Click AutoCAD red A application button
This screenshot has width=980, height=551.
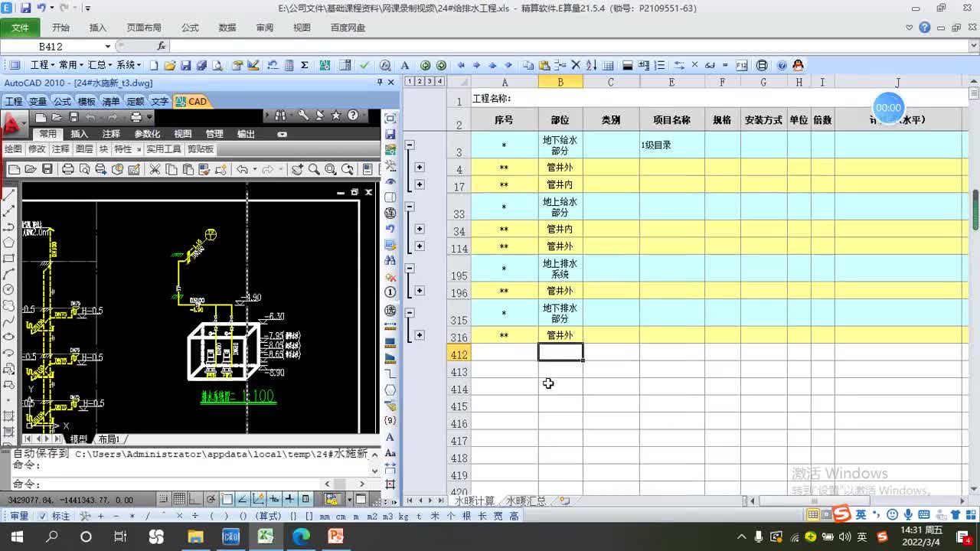click(12, 122)
